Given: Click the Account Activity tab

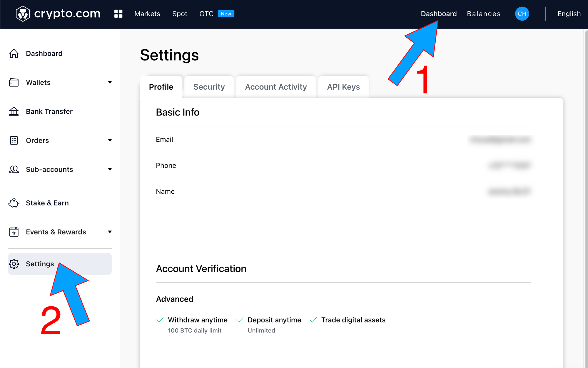Looking at the screenshot, I should [275, 87].
